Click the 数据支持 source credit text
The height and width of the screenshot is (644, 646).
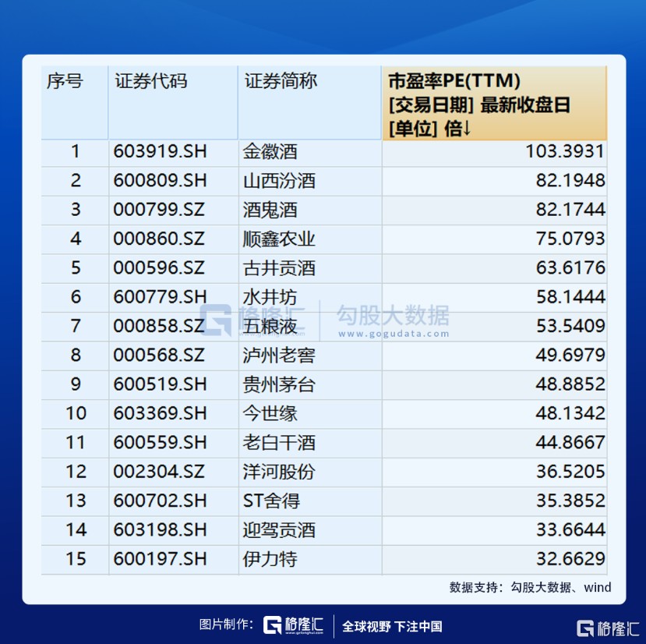tap(530, 587)
